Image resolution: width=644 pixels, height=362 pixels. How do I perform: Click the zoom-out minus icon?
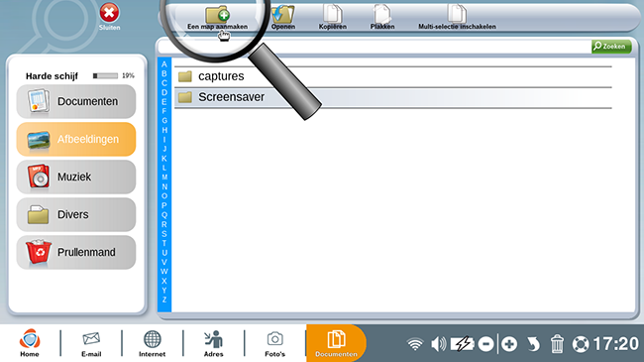click(485, 344)
